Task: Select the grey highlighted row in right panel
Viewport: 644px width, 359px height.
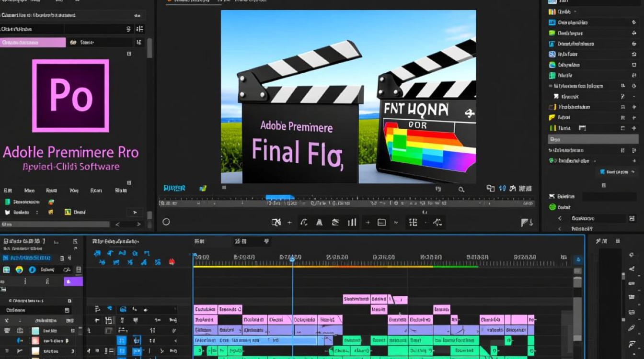Action: point(593,139)
